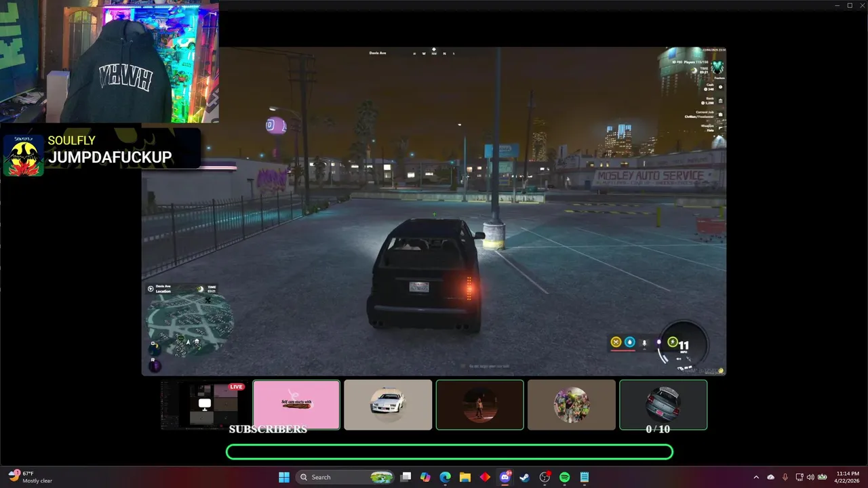Image resolution: width=868 pixels, height=488 pixels.
Task: Open volume control from the tray
Action: 810,477
